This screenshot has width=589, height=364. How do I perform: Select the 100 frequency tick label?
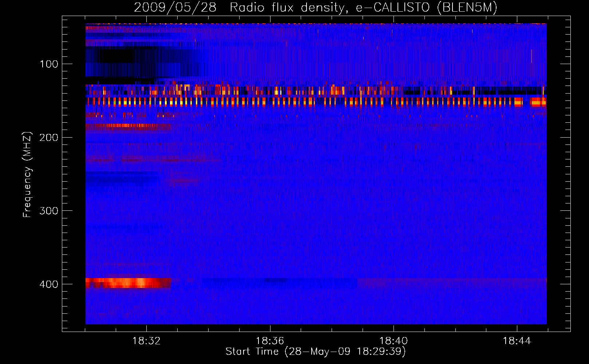49,64
